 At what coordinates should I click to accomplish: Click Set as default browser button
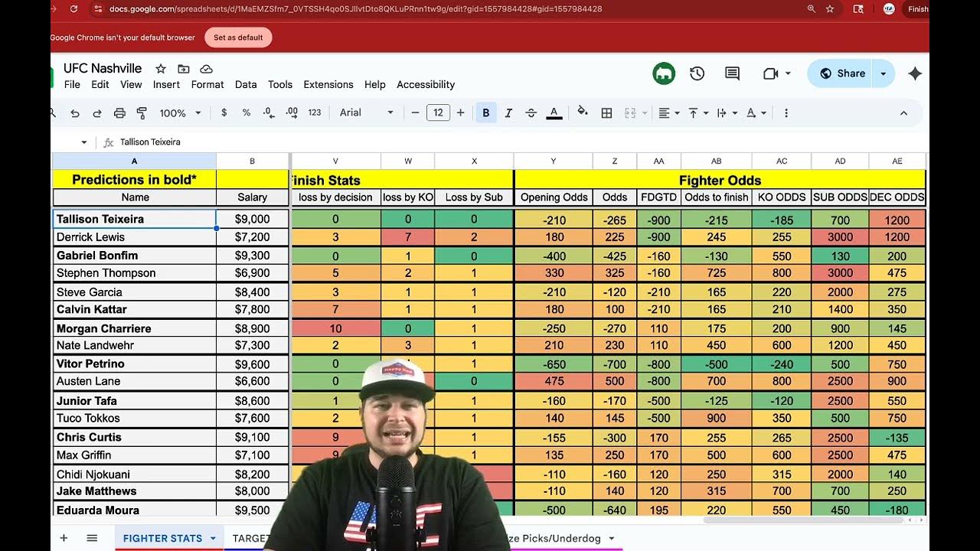(238, 37)
